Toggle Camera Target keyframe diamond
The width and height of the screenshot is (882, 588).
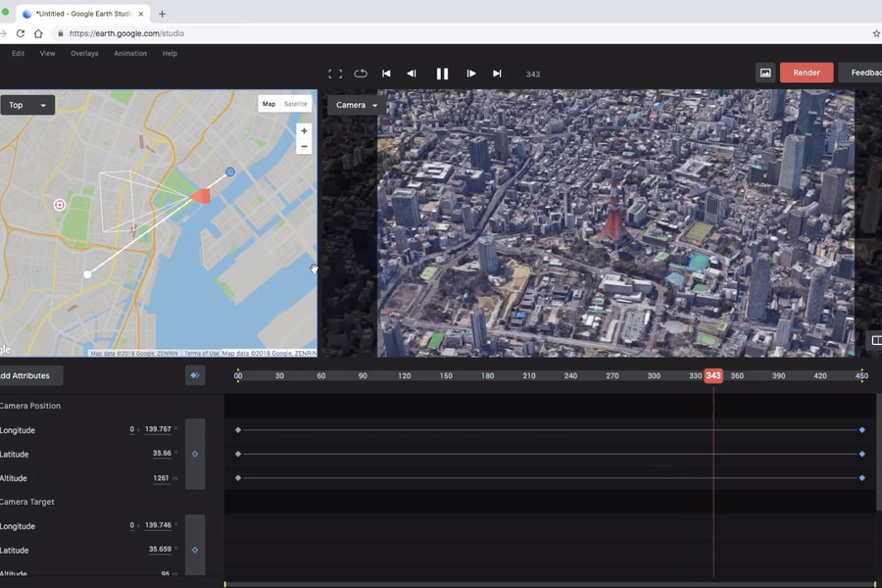point(195,550)
